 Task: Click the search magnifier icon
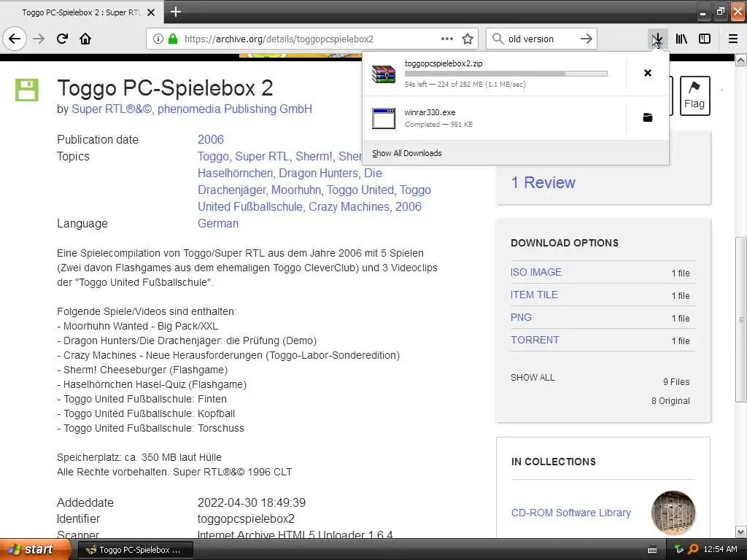[498, 39]
